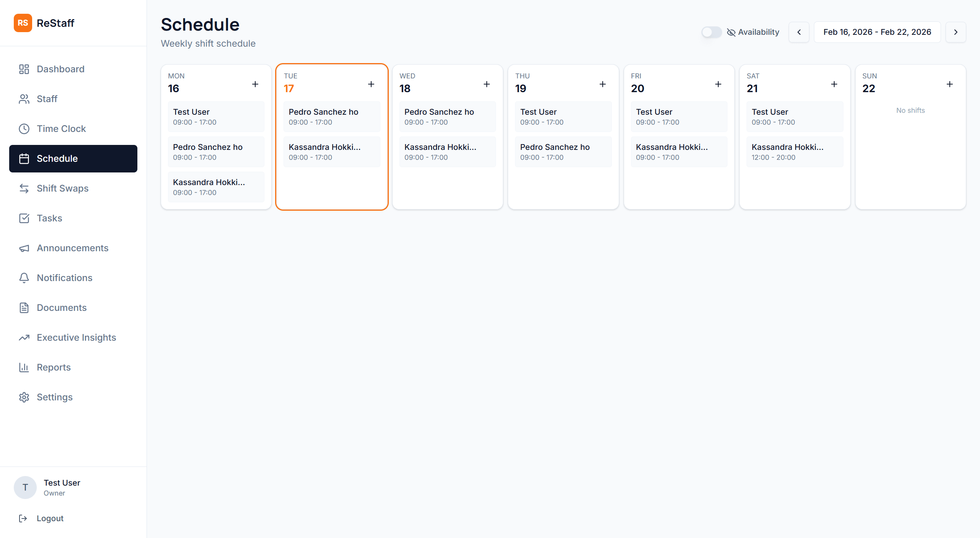Open the Feb 16 - Feb 22 date range

tap(877, 32)
